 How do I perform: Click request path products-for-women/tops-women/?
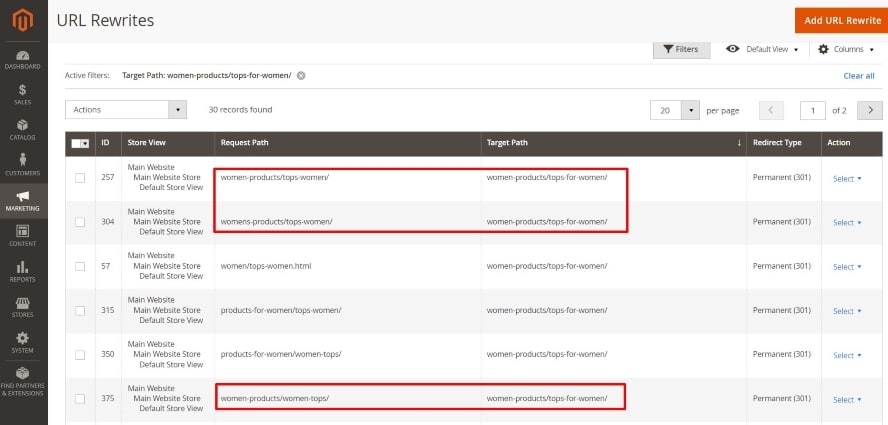pyautogui.click(x=281, y=310)
